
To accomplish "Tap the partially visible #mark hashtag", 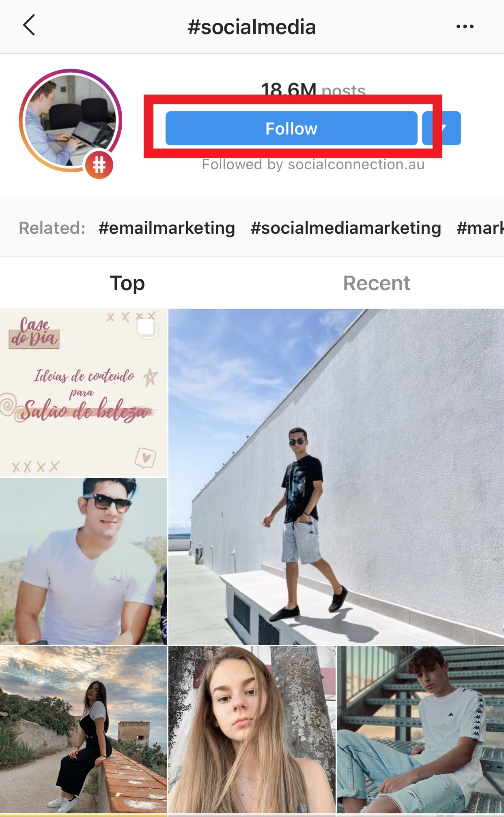I will point(480,228).
